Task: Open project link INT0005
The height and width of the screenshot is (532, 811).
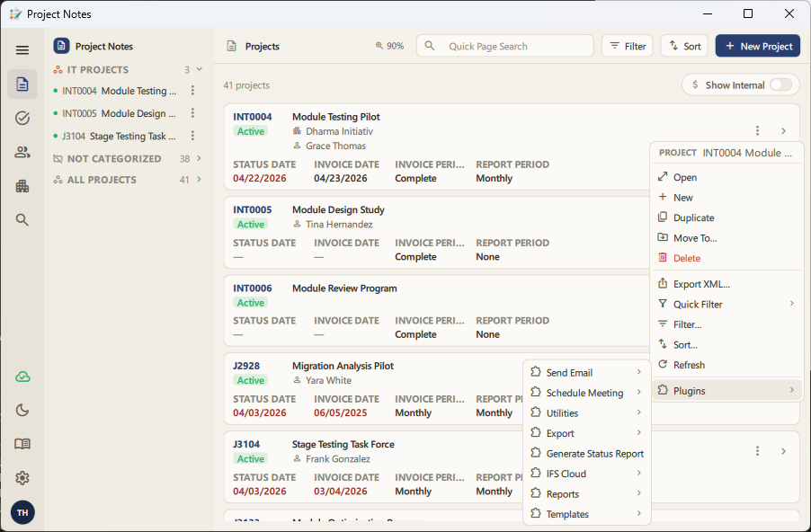Action: 253,209
